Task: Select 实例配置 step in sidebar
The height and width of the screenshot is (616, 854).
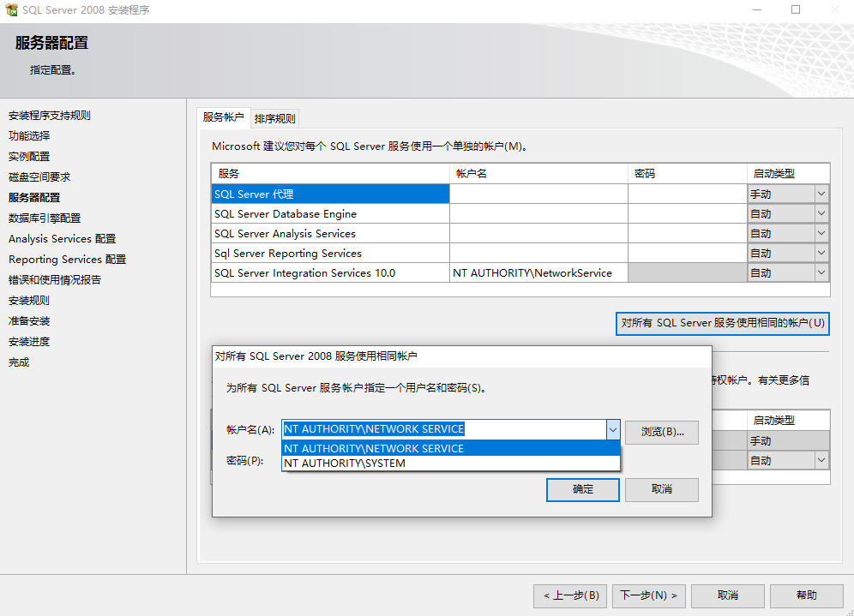Action: 29,157
